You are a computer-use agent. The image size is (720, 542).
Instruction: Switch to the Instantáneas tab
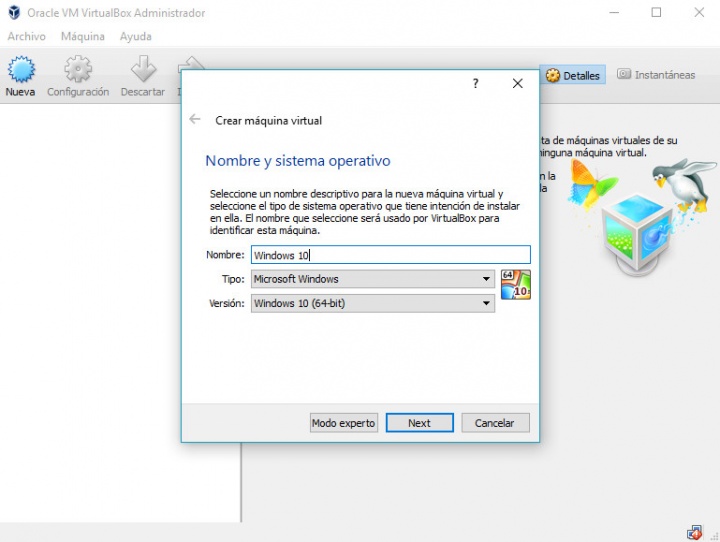[x=656, y=74]
